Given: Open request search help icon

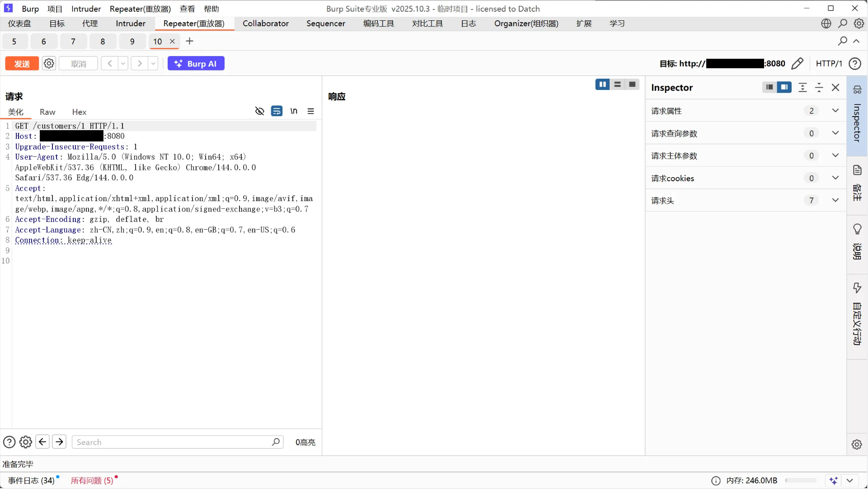Looking at the screenshot, I should tap(9, 442).
